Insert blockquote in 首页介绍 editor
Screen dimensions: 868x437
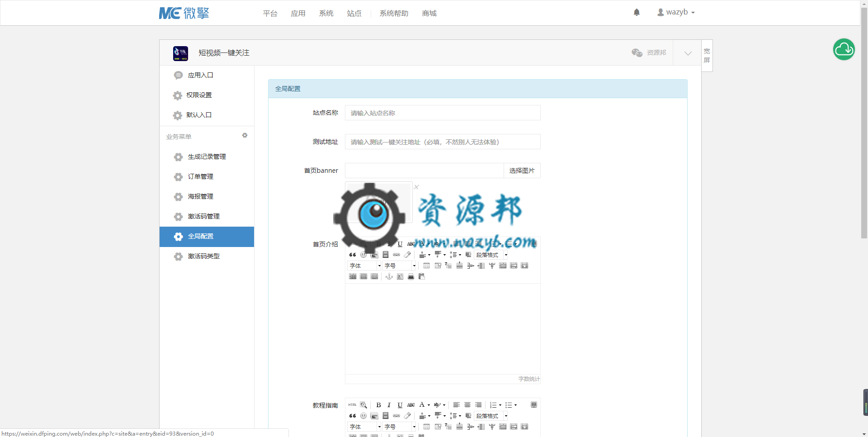point(353,255)
